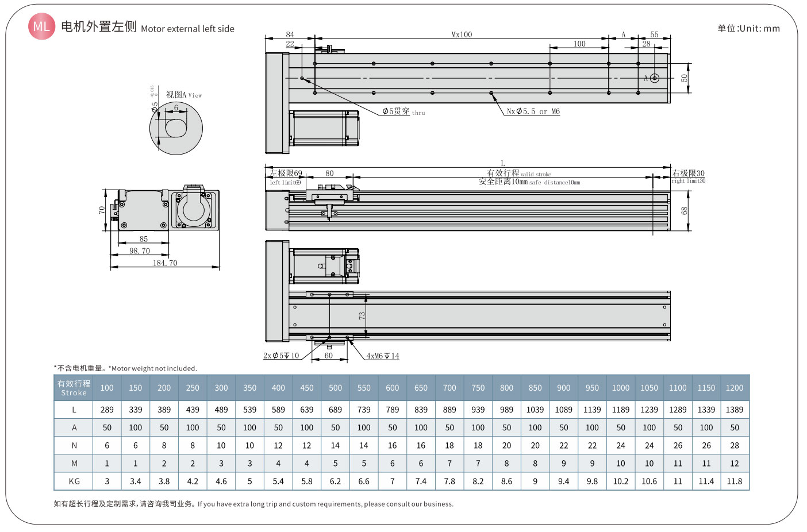Click the '单位:Unit: mm' label
This screenshot has height=532, width=807.
(x=748, y=28)
